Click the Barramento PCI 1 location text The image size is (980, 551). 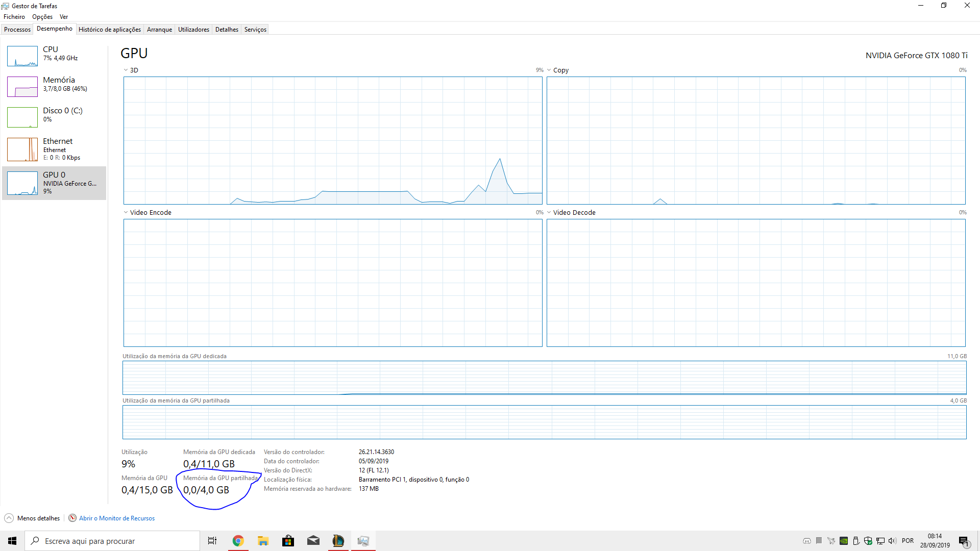coord(413,480)
